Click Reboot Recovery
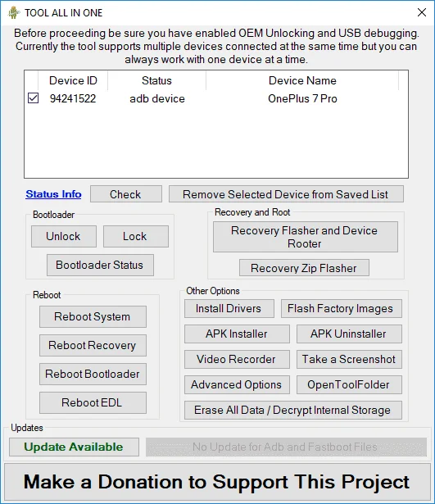This screenshot has height=504, width=435. 93,345
